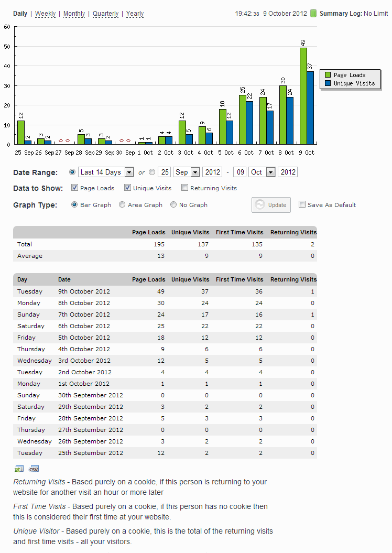Tick the Save As Default checkbox
The image size is (392, 553).
pos(302,204)
